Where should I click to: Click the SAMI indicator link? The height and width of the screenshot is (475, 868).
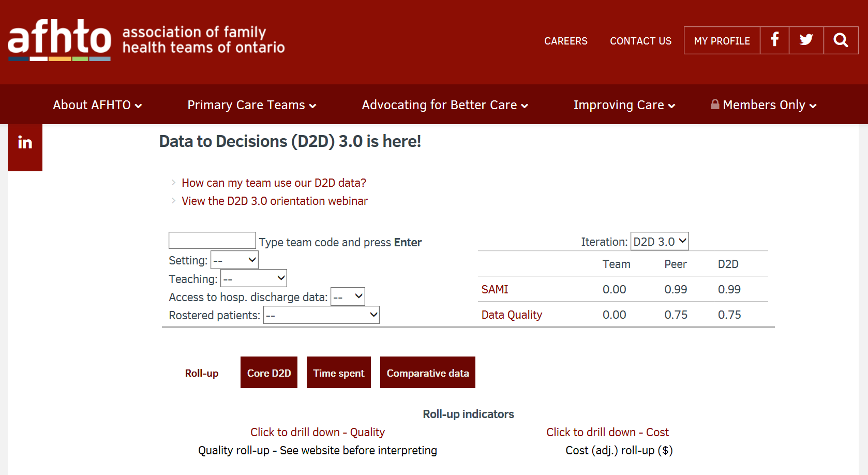[x=495, y=289]
